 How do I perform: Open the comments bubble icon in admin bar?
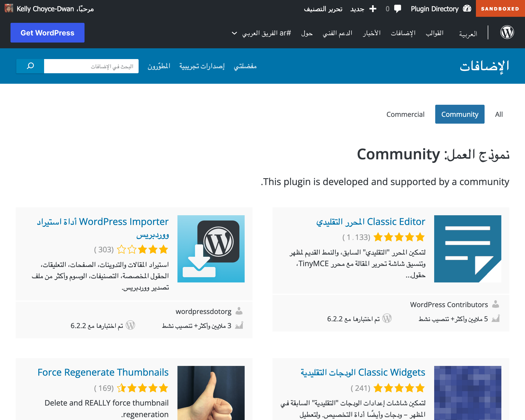click(397, 9)
